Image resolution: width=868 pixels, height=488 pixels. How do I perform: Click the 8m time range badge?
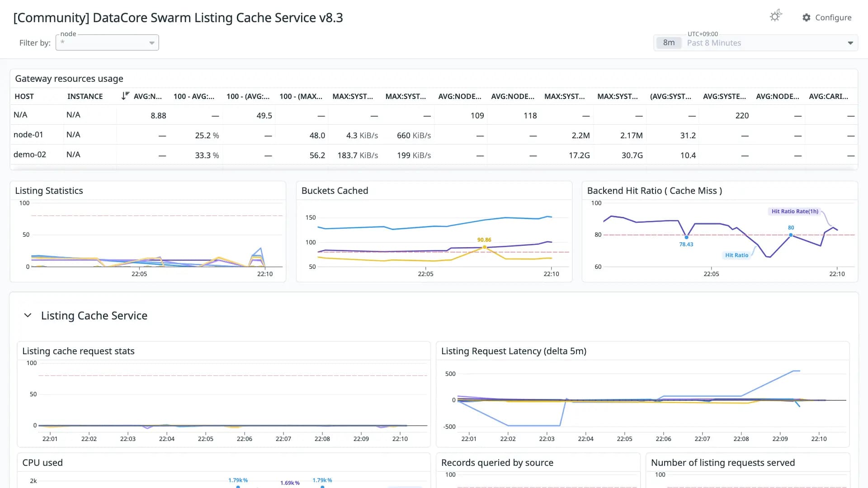click(669, 43)
